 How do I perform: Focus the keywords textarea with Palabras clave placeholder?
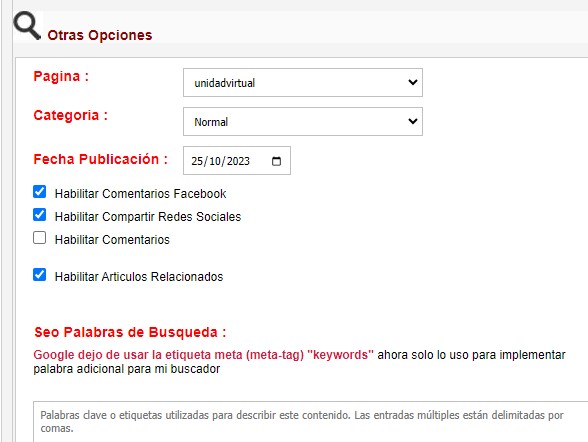coord(310,422)
